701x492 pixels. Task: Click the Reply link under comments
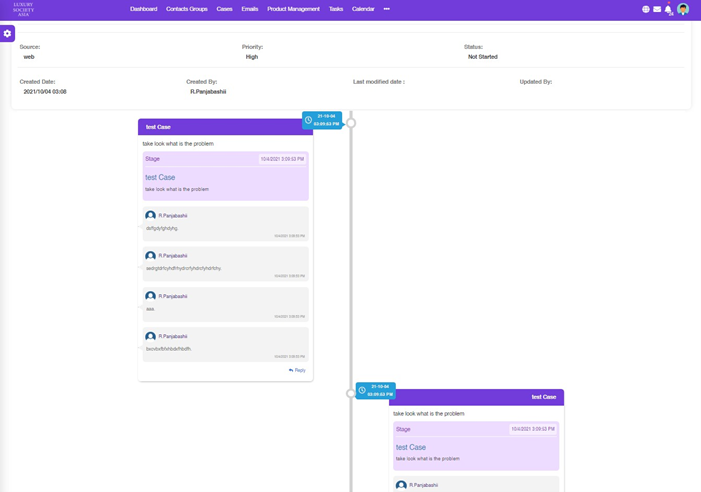click(297, 370)
